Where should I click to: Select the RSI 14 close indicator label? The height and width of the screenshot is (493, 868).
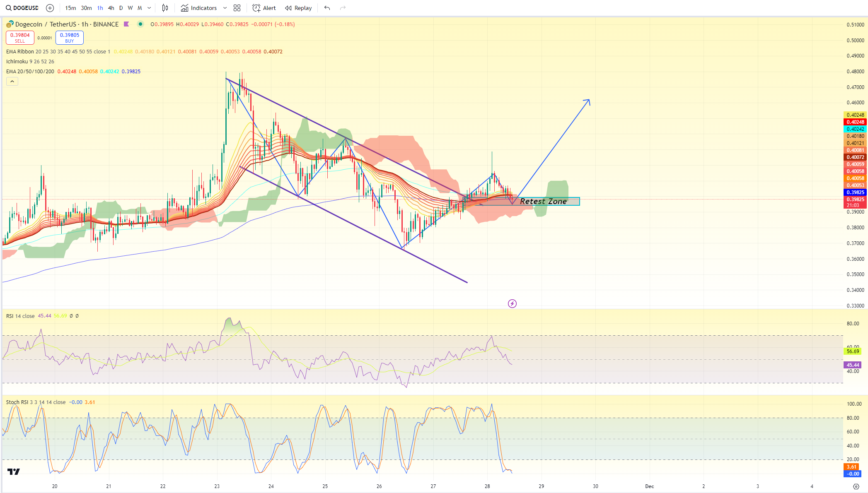coord(20,316)
